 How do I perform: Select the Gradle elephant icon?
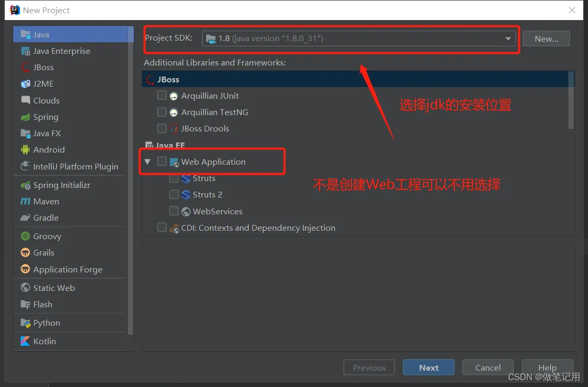pyautogui.click(x=25, y=218)
